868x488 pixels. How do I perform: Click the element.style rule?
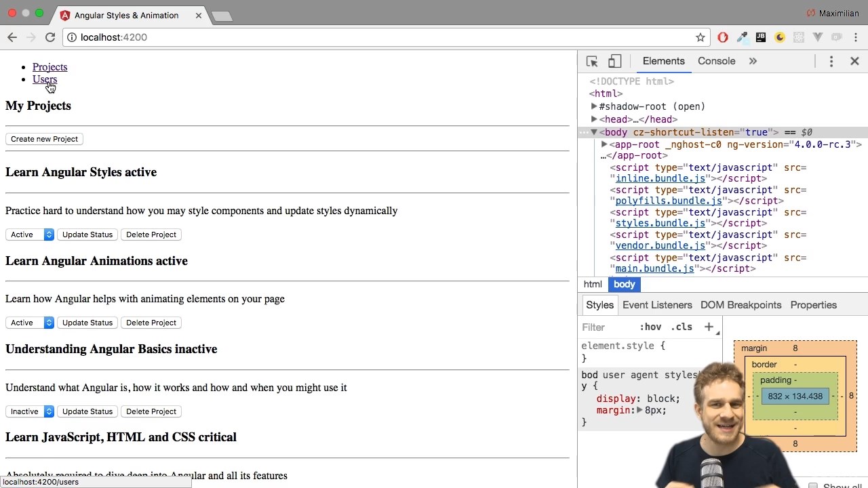pyautogui.click(x=623, y=346)
